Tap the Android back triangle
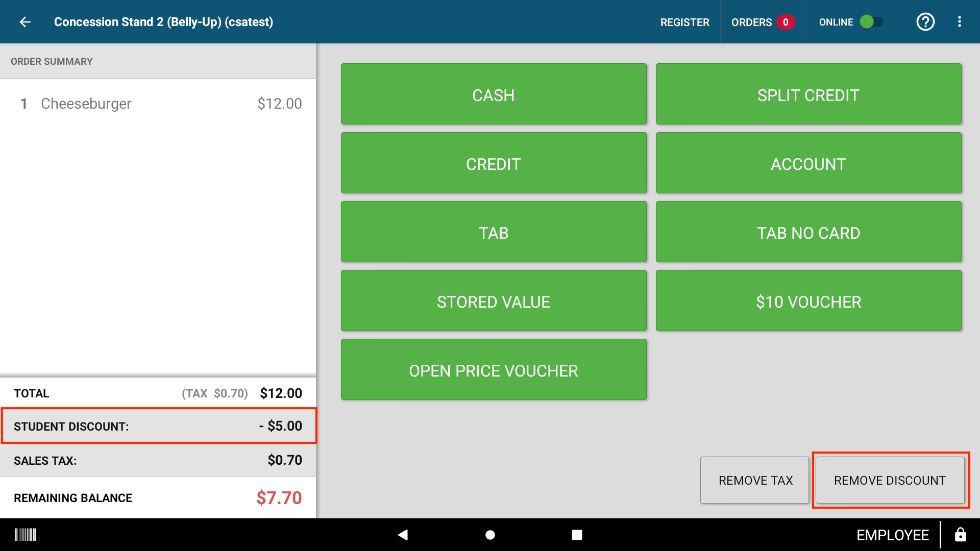Screen dimensions: 980x551 (403, 535)
